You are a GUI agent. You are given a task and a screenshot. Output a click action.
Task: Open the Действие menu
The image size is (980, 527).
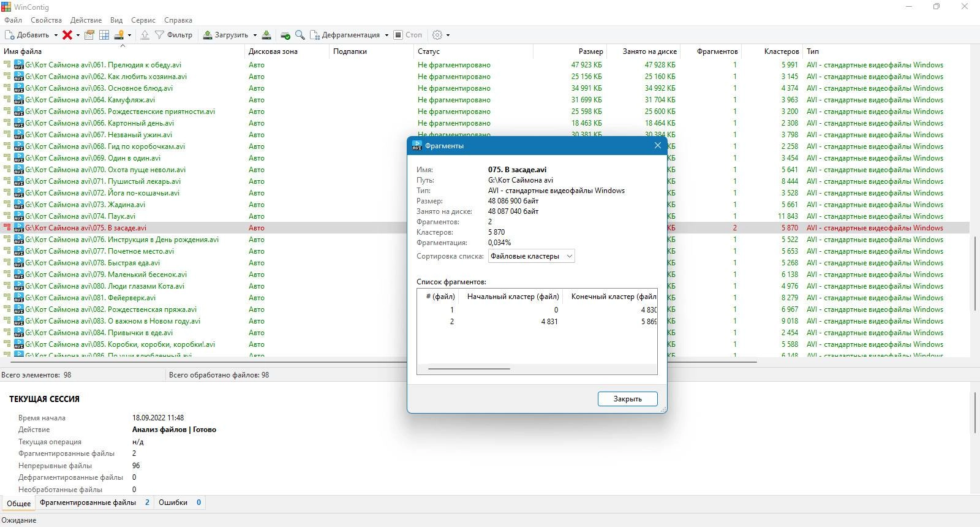click(86, 20)
